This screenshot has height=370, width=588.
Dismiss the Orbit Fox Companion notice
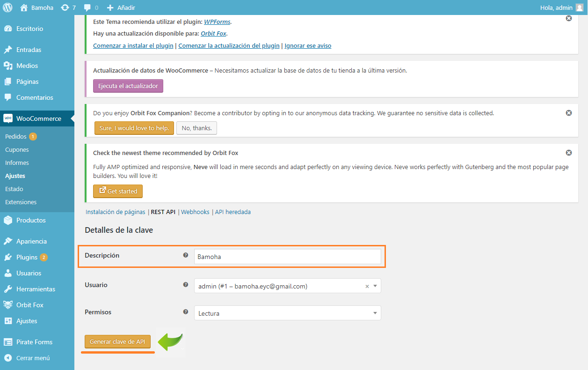click(569, 113)
